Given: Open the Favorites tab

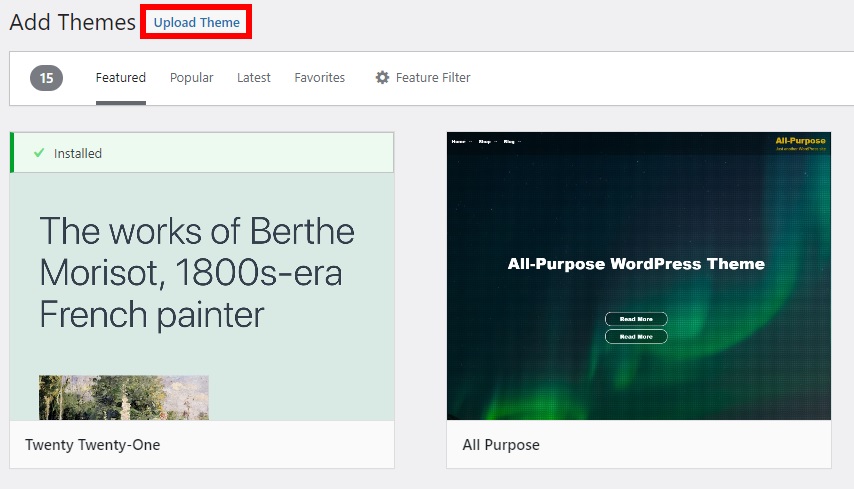Looking at the screenshot, I should click(x=320, y=78).
